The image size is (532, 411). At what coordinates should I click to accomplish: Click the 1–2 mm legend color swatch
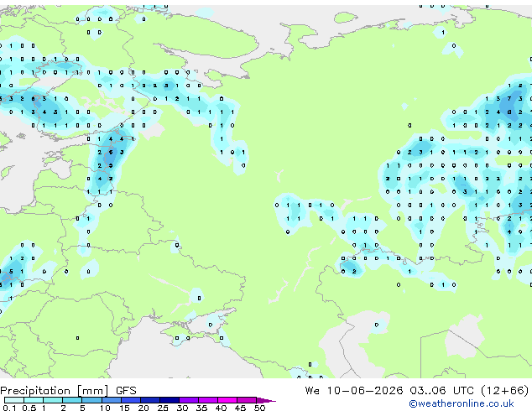pos(53,400)
